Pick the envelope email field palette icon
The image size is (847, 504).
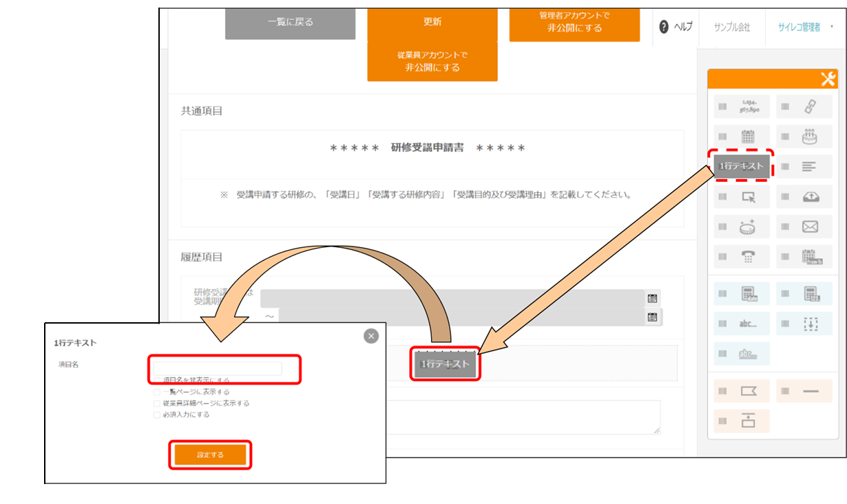coord(810,227)
